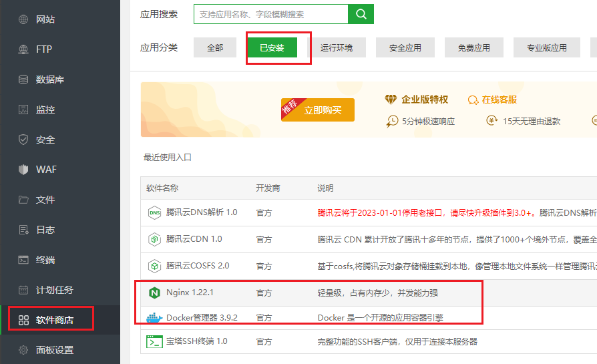This screenshot has height=364, width=597.
Task: Open Docker管理器 3.9.2 entry
Action: 202,317
